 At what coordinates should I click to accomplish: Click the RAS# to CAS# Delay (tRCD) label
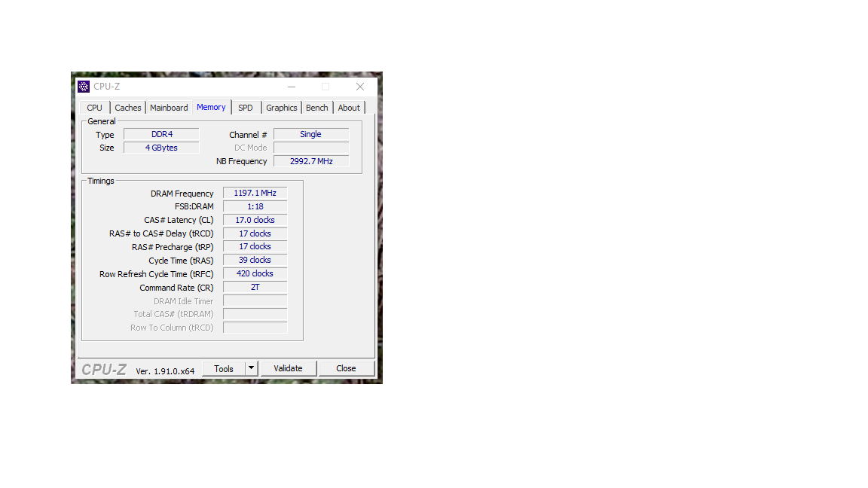pyautogui.click(x=161, y=233)
